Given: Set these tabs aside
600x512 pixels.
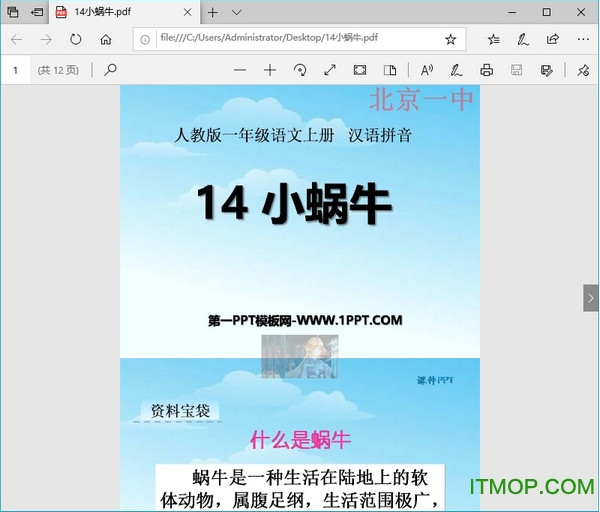Looking at the screenshot, I should point(37,12).
